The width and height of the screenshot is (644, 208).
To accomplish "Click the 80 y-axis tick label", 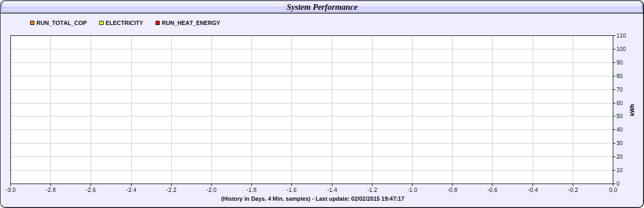I will click(x=620, y=76).
